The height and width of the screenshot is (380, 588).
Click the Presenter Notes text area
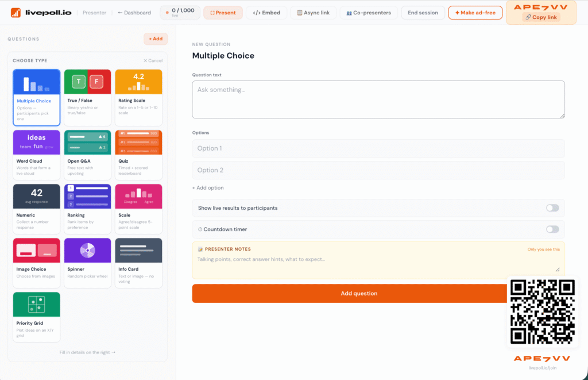(378, 264)
